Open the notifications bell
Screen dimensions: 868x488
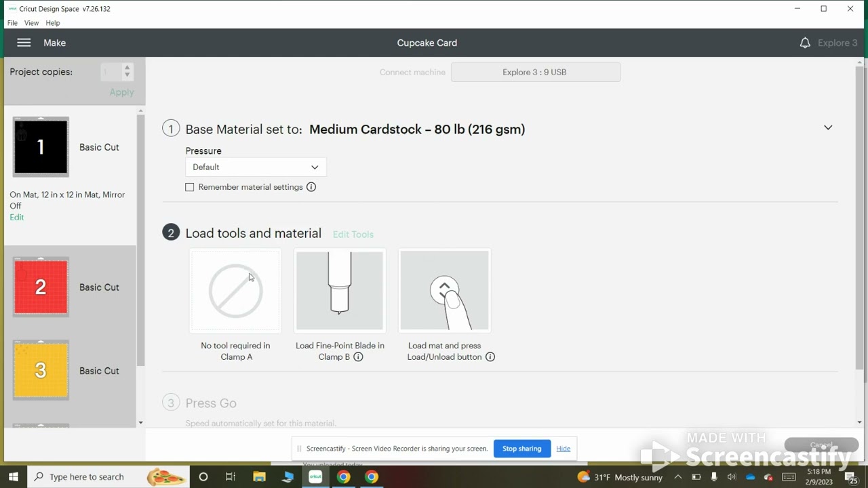pos(805,43)
